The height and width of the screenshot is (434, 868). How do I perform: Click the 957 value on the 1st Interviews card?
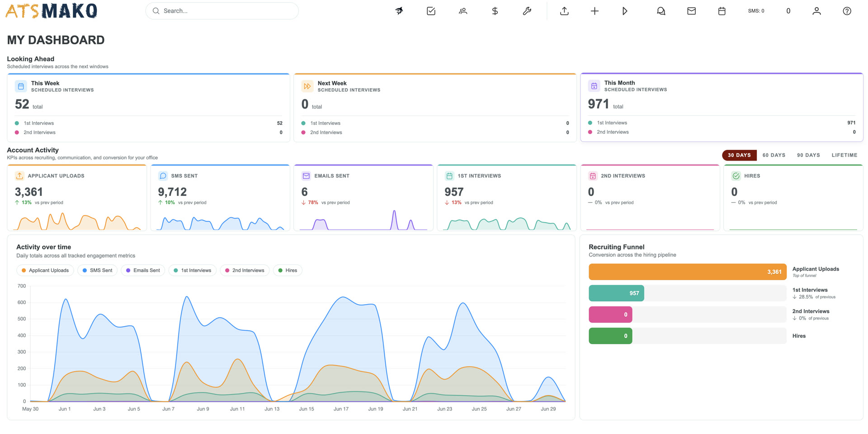coord(454,192)
